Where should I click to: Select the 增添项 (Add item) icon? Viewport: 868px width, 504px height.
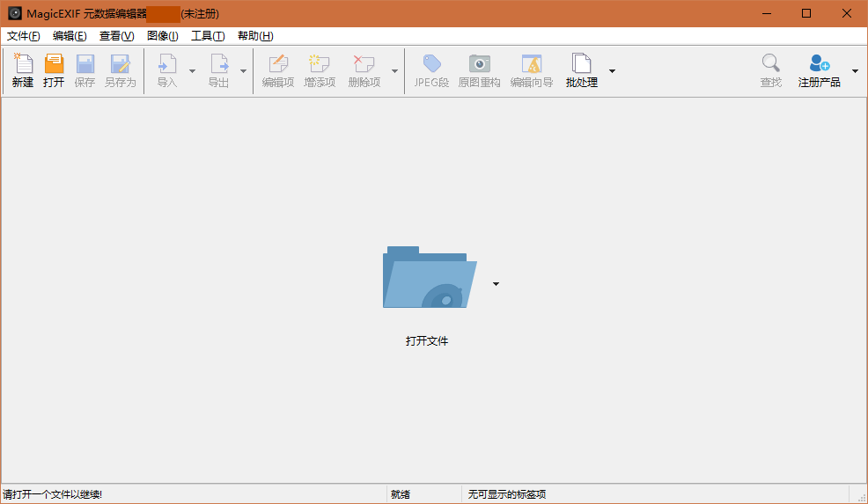[320, 63]
